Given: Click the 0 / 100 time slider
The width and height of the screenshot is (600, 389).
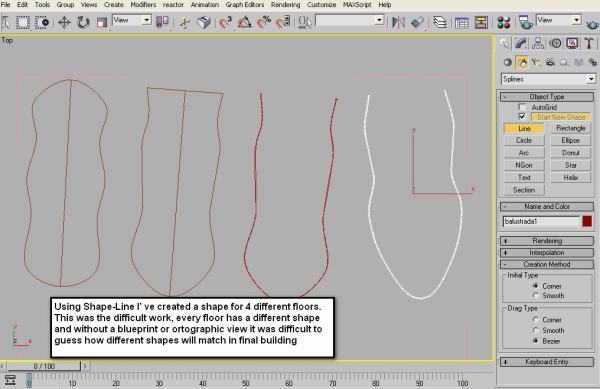Looking at the screenshot, I should [44, 366].
